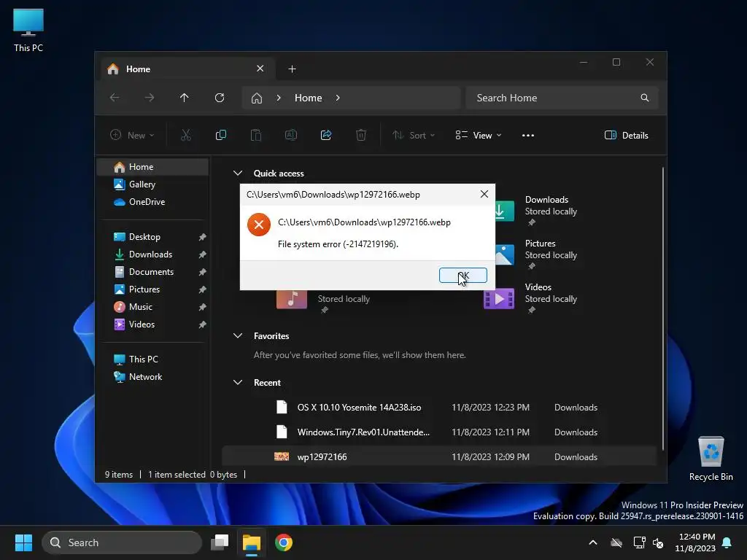Open the Recycle Bin desktop icon

tap(711, 459)
